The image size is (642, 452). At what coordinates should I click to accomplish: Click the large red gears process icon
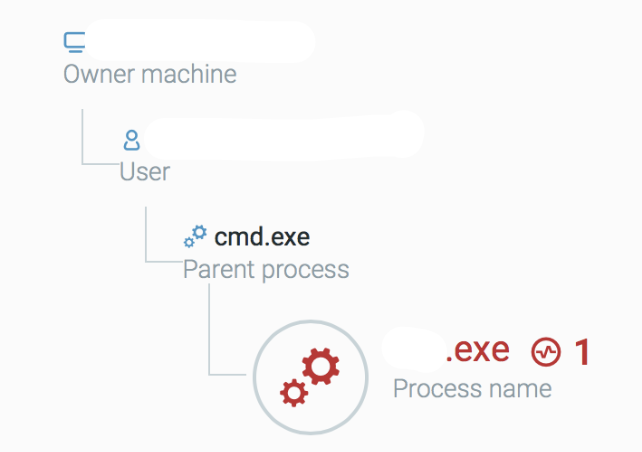(x=310, y=377)
